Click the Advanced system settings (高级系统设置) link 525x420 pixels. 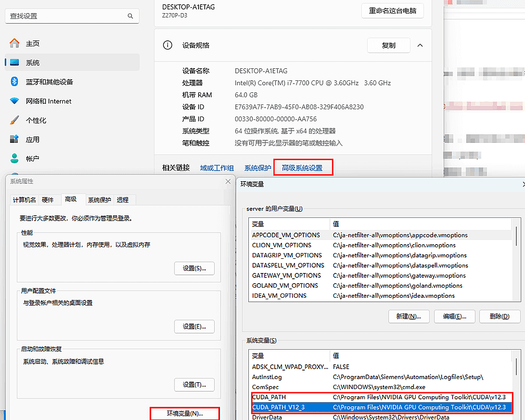point(302,168)
